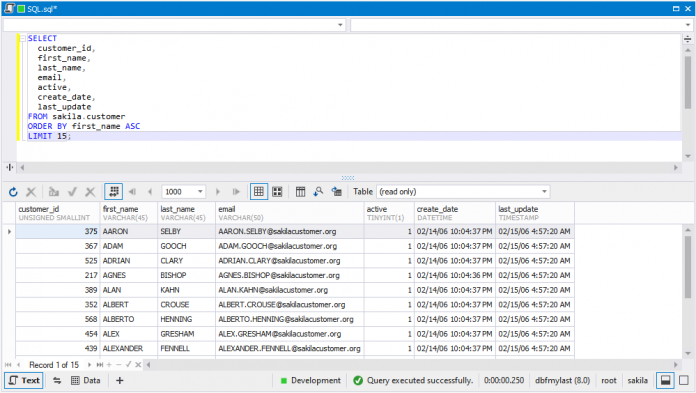Click the row indicator arrow for AARON row
The image size is (696, 393).
coord(9,231)
